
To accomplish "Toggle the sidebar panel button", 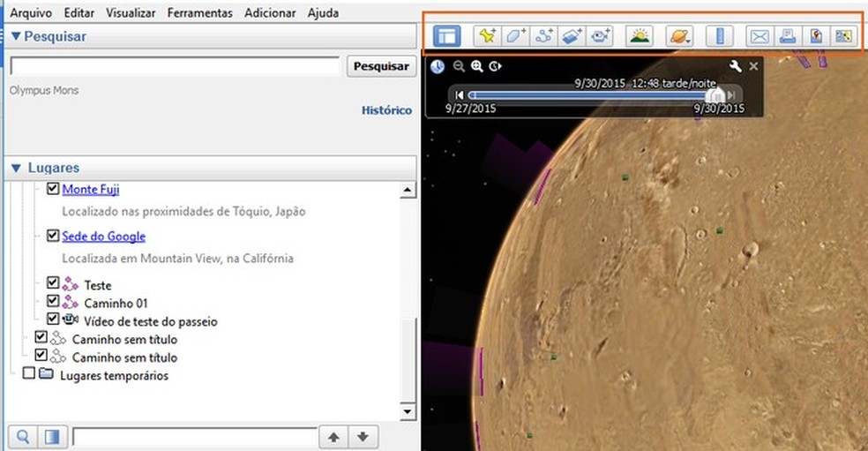I will (x=446, y=36).
